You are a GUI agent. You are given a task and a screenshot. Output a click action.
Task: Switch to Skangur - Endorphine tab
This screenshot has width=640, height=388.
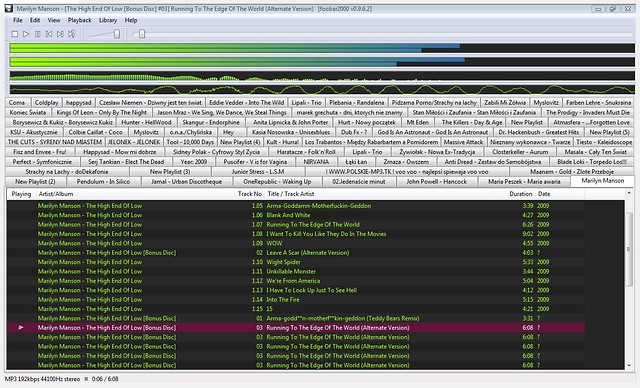coord(211,122)
